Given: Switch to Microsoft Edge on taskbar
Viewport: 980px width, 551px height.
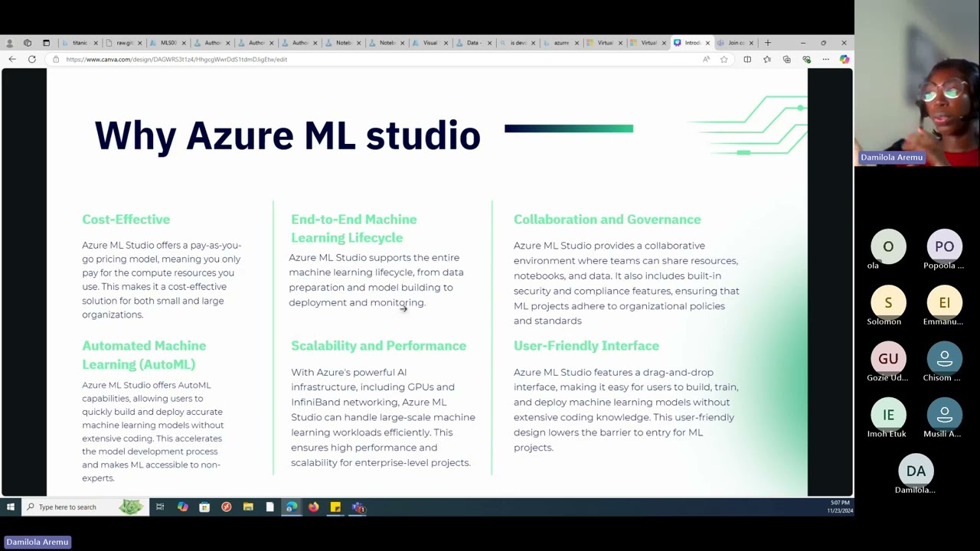Looking at the screenshot, I should click(292, 507).
